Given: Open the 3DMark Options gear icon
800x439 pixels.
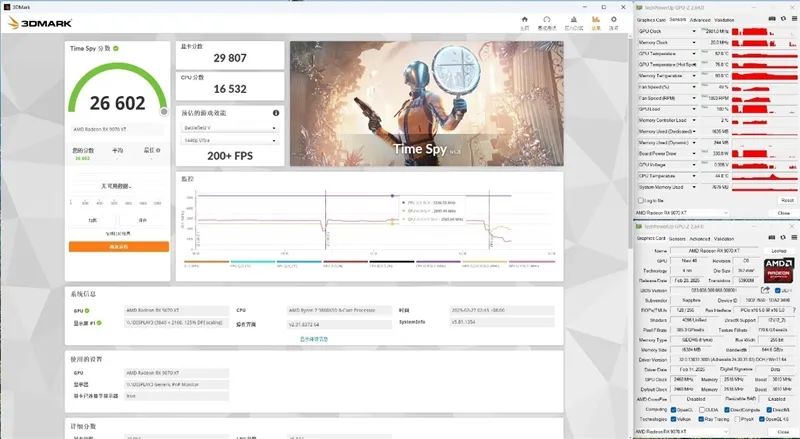Looking at the screenshot, I should click(614, 19).
